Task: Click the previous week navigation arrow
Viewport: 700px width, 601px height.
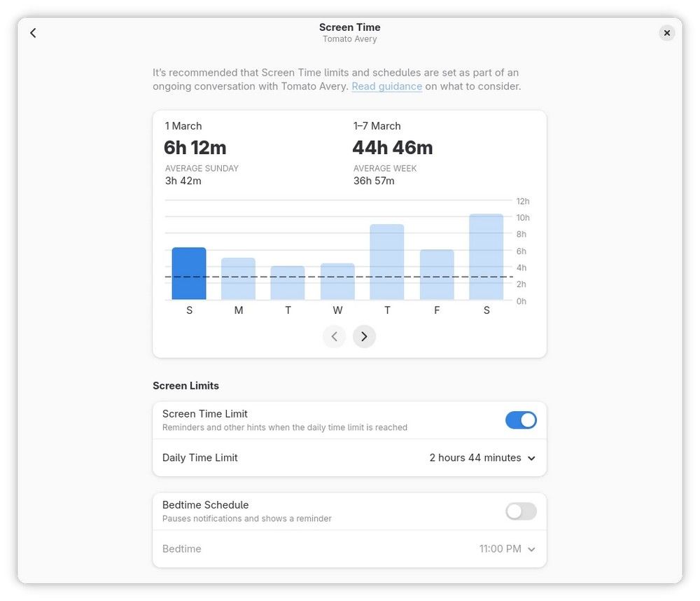Action: point(334,336)
